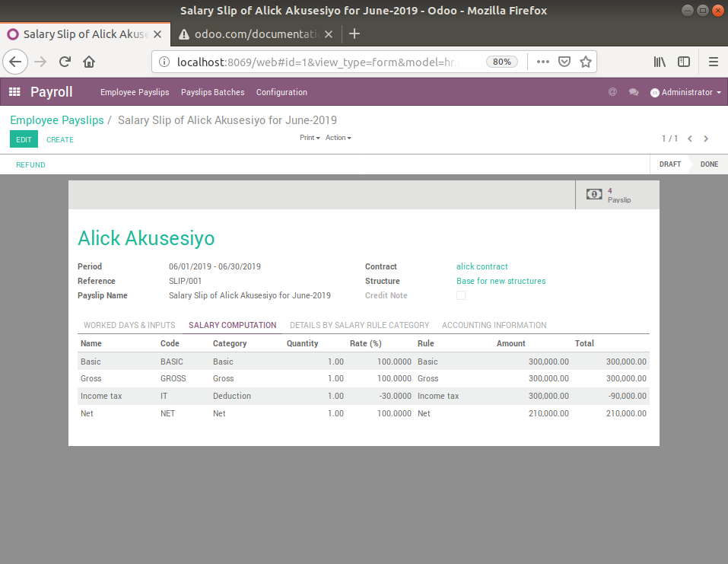Open the Odoo apps grid menu
This screenshot has width=728, height=564.
14,92
